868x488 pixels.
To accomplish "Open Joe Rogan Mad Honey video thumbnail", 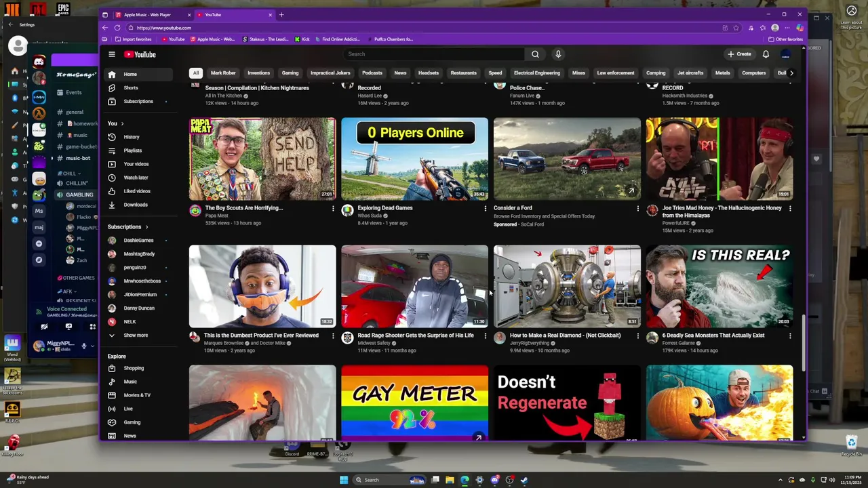I will tap(719, 159).
